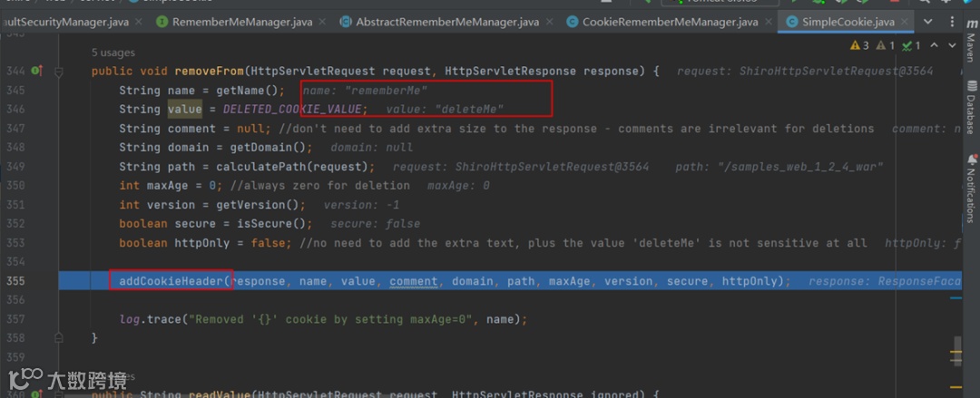Jump to next highlighted problem arrow
This screenshot has width=980, height=398.
(952, 45)
